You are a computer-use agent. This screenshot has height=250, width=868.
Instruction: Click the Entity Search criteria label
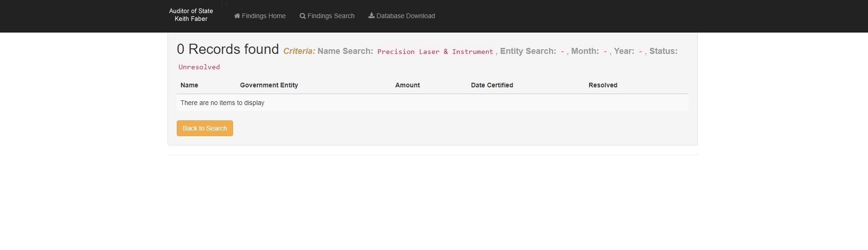528,51
